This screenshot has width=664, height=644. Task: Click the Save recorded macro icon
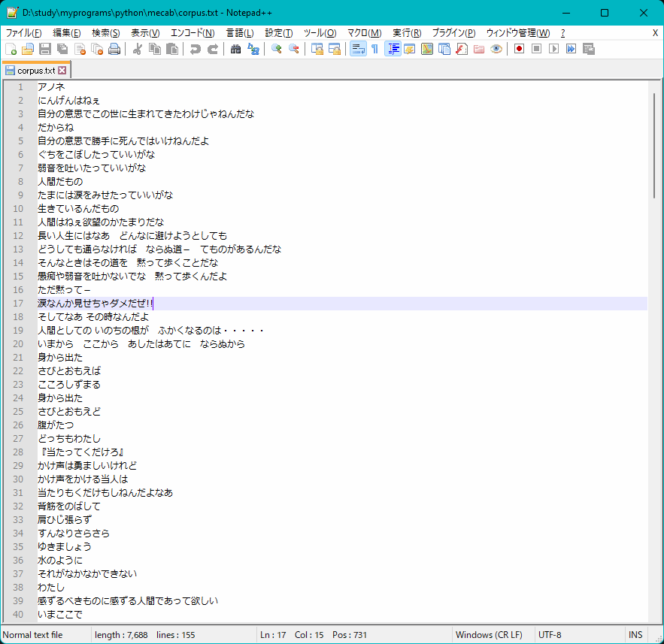click(x=589, y=49)
